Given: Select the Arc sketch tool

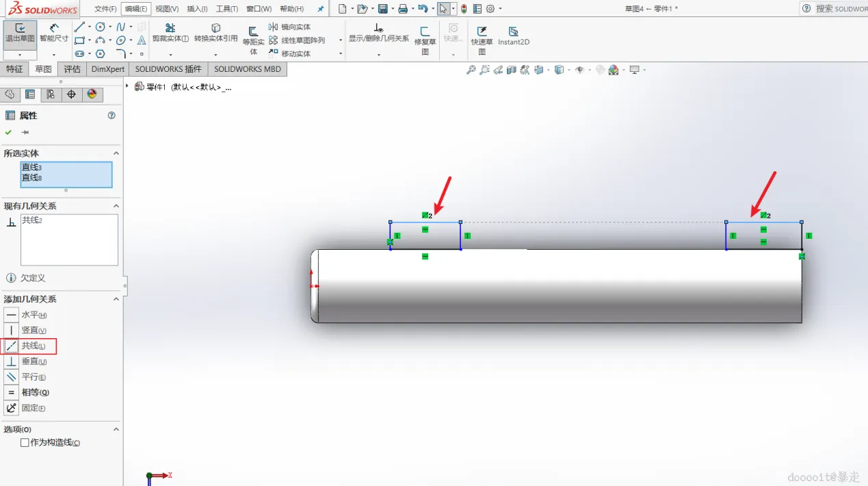Looking at the screenshot, I should click(101, 40).
